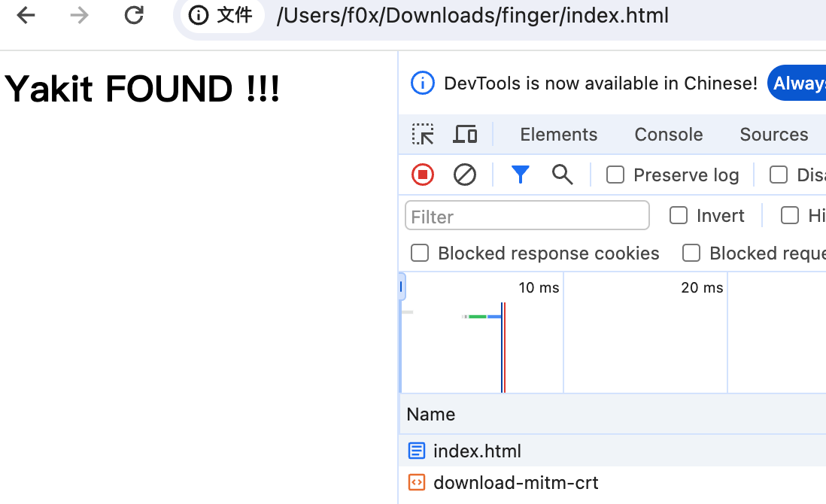Check the Invert filter checkbox
826x504 pixels.
(x=679, y=216)
